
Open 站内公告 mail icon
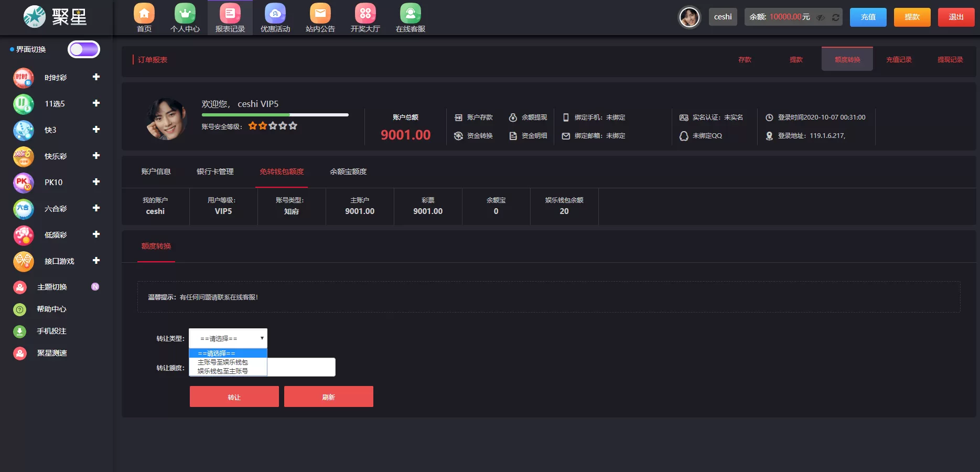coord(320,14)
